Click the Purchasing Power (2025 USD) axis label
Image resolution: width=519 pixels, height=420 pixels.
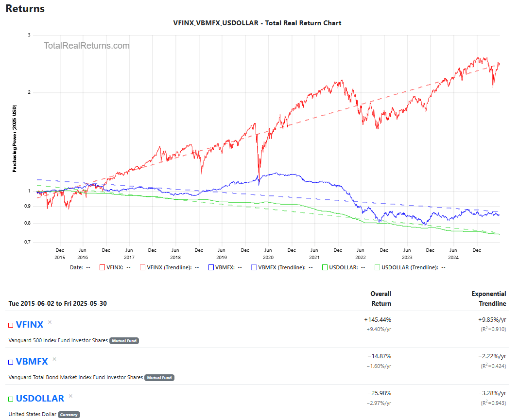[14, 139]
